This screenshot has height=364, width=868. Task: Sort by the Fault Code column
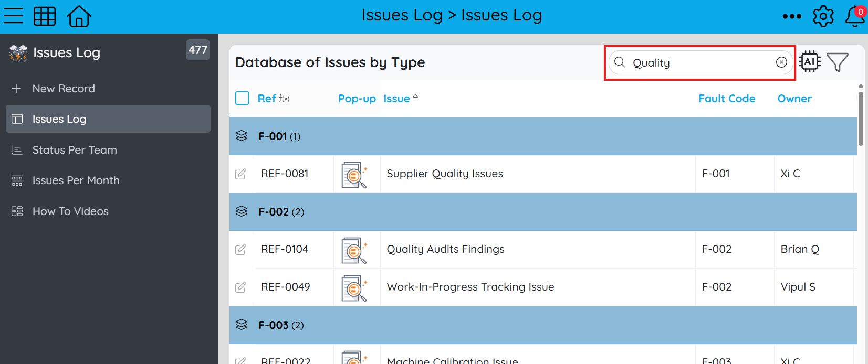point(727,99)
